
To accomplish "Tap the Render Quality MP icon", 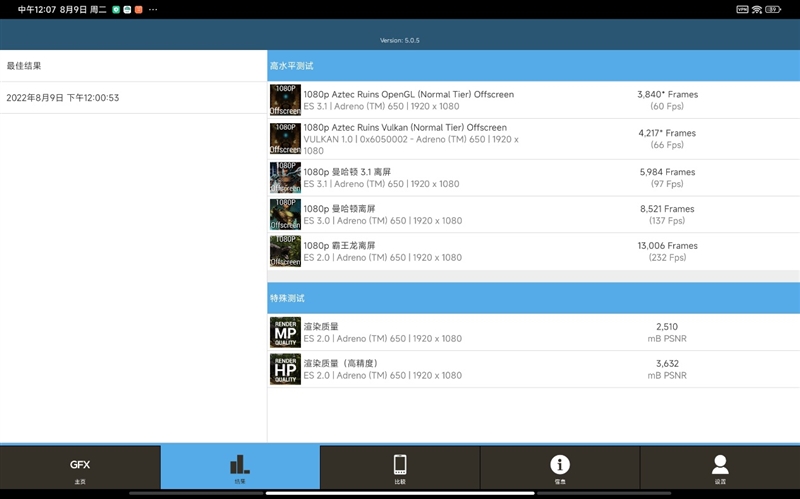I will click(285, 332).
